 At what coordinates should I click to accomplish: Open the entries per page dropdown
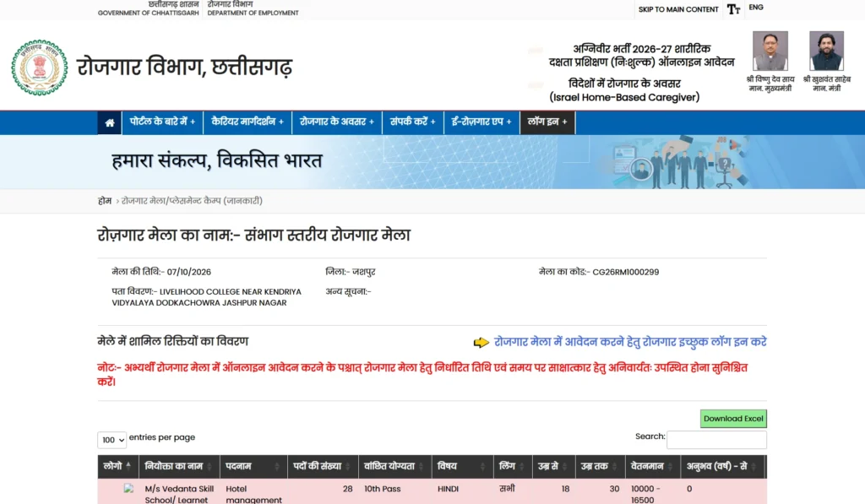(112, 440)
